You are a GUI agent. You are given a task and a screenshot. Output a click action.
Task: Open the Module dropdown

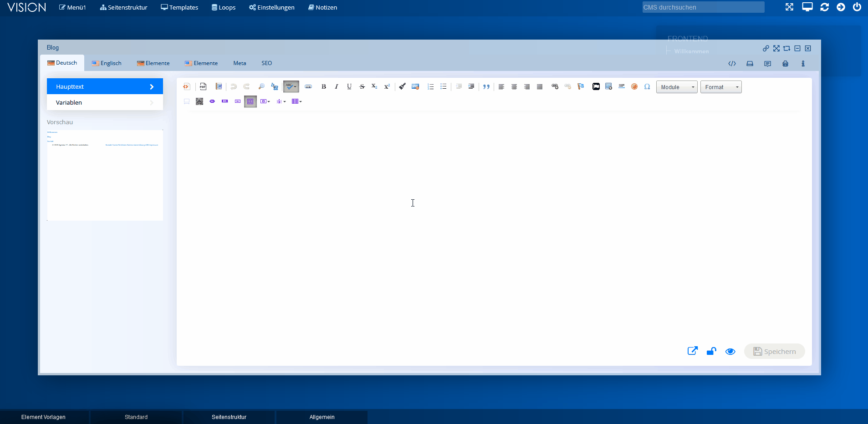click(676, 87)
